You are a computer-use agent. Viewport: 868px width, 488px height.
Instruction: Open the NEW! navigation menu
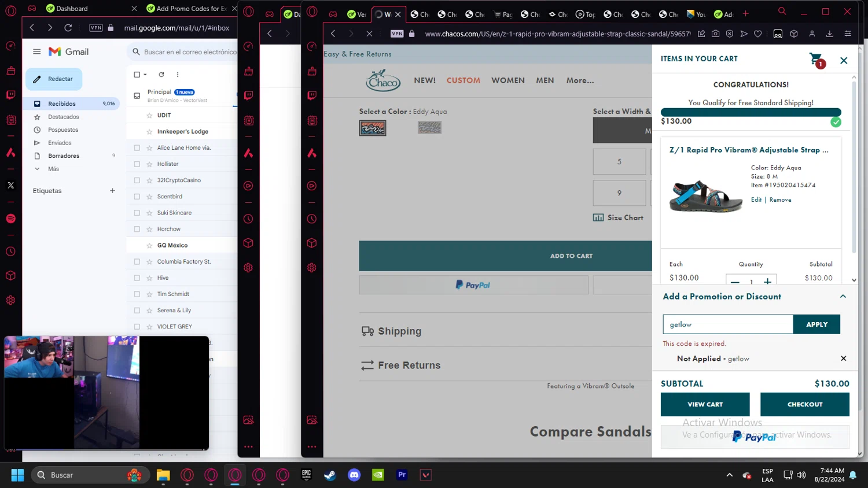point(425,80)
